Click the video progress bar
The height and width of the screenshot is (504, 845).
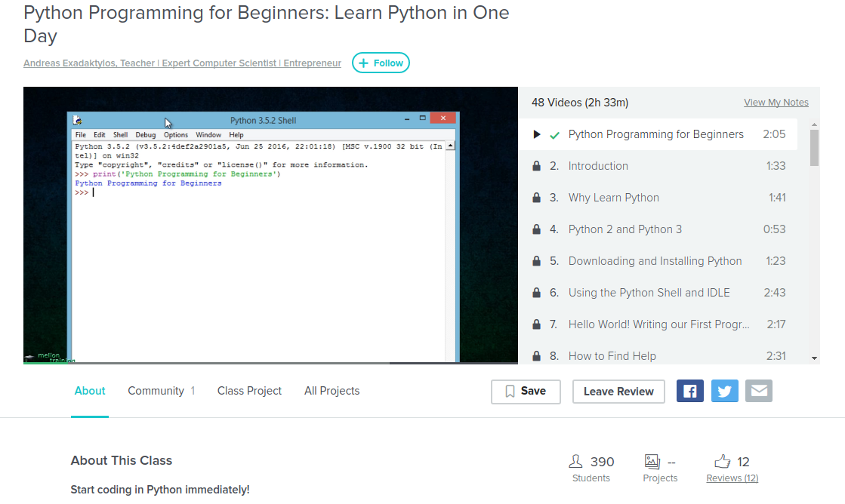pos(270,363)
